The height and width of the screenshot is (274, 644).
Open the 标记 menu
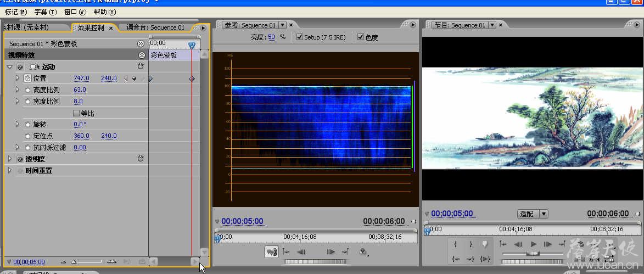(15, 12)
